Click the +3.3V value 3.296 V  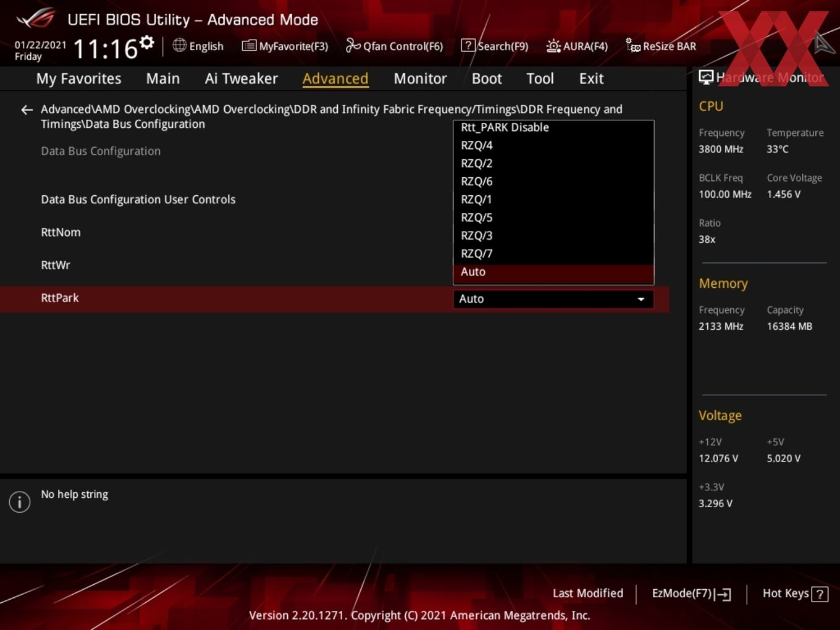pos(715,503)
